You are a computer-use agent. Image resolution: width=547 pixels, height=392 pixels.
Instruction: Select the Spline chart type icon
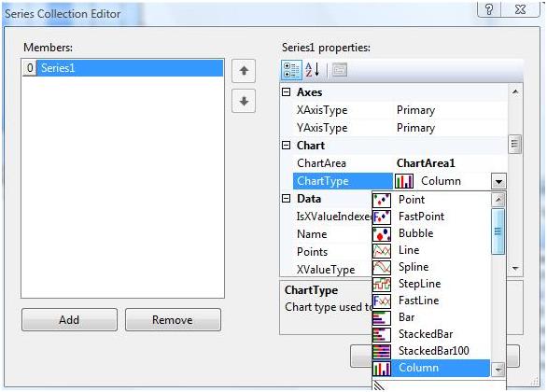tap(382, 268)
